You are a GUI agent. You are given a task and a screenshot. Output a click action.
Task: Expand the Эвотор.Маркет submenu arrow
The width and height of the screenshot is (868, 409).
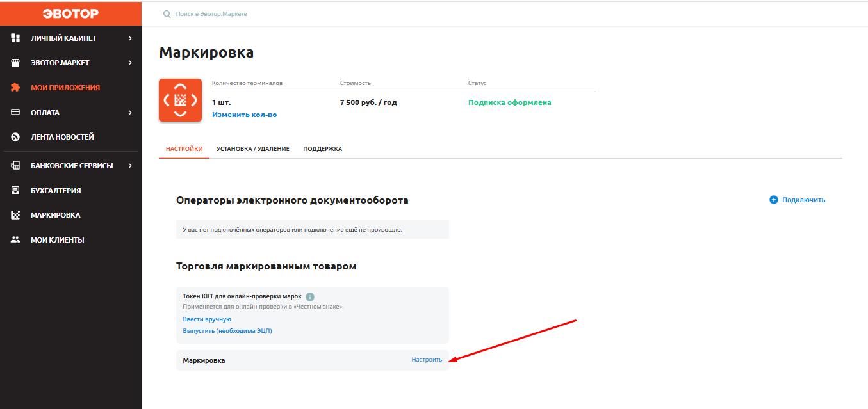pos(130,63)
